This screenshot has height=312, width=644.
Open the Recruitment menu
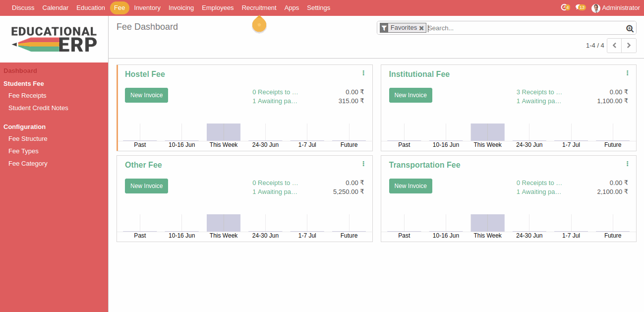click(259, 8)
